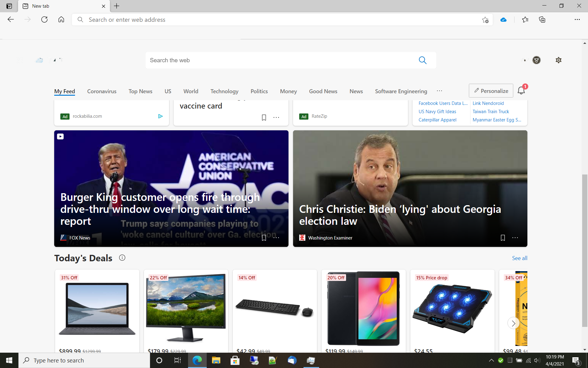Bookmark the vaccine card article

[264, 117]
